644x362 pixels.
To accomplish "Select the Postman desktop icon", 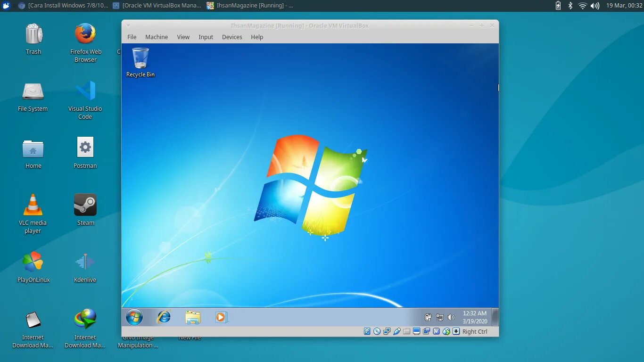I will [85, 154].
